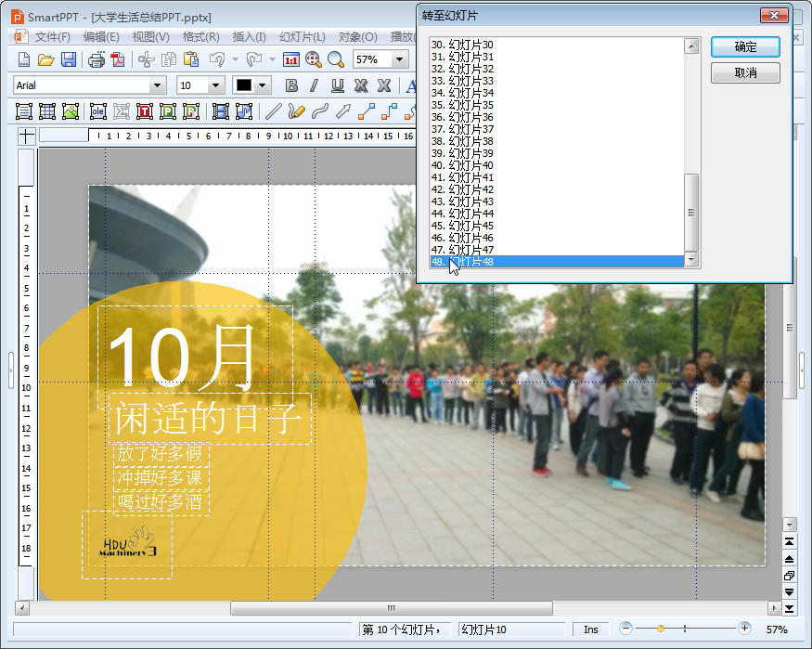
Task: Cancel the dialog with 取消 button
Action: 745,73
